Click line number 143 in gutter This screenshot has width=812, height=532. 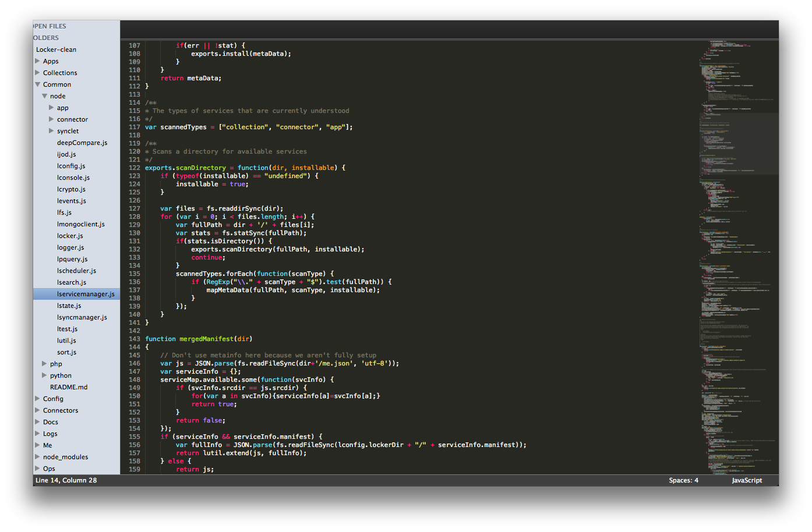pos(134,339)
